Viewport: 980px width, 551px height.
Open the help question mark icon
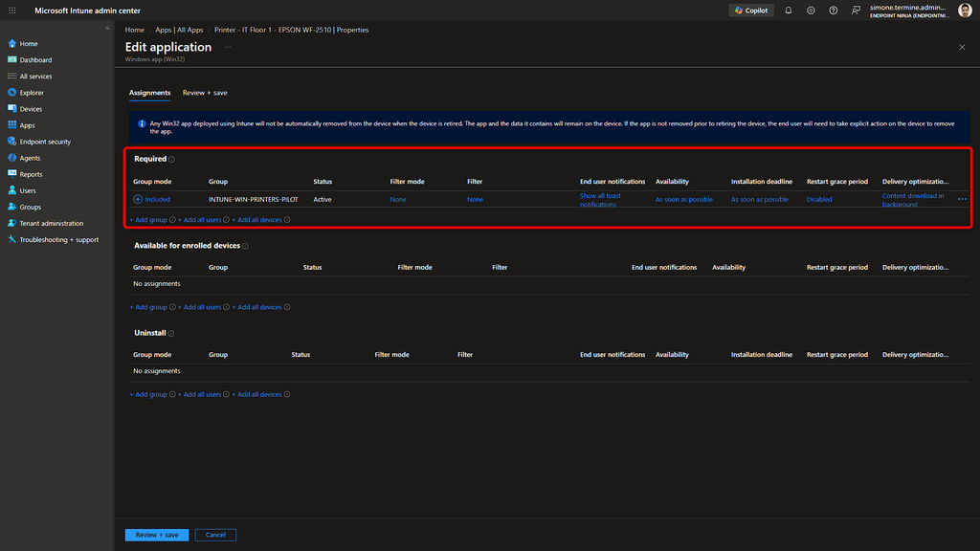834,11
